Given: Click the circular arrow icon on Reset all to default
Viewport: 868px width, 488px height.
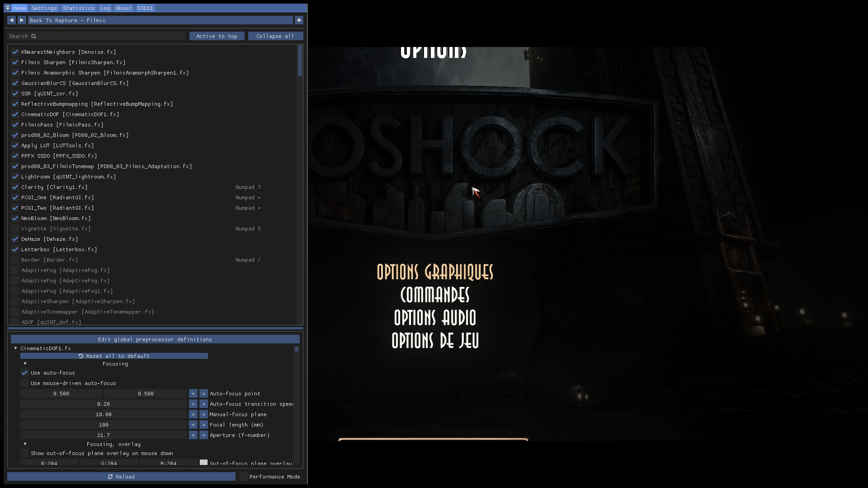Looking at the screenshot, I should [81, 356].
